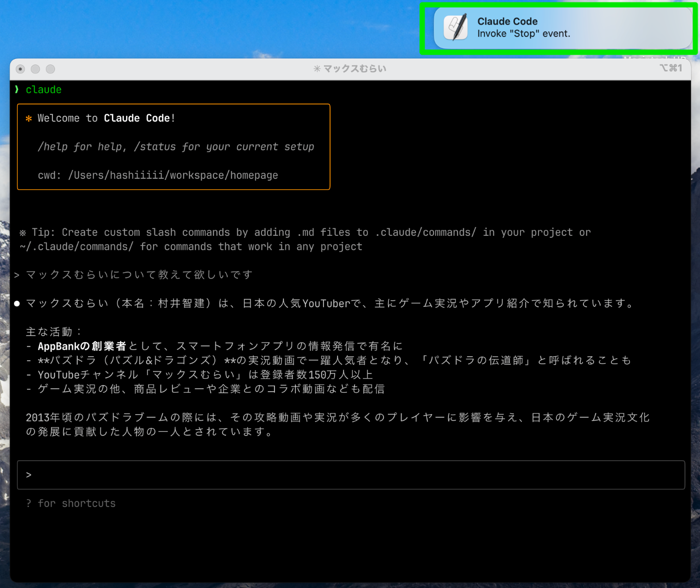The width and height of the screenshot is (700, 588).
Task: Click the '? for shortcuts' hint
Action: pos(70,504)
